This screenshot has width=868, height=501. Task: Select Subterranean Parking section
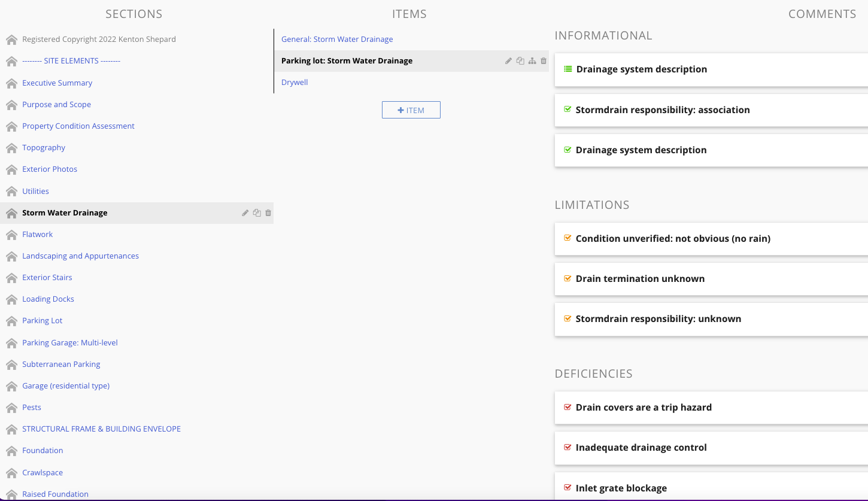(x=61, y=365)
